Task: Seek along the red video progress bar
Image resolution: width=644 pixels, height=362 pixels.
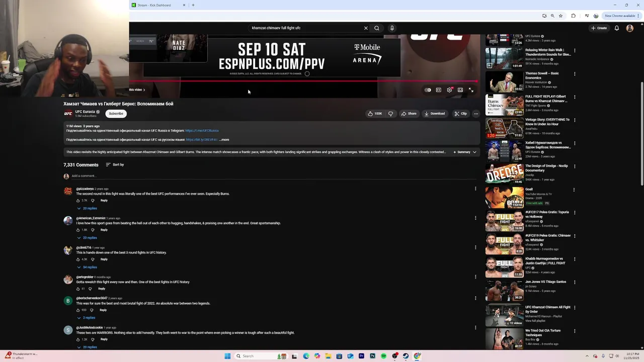Action: click(x=303, y=80)
